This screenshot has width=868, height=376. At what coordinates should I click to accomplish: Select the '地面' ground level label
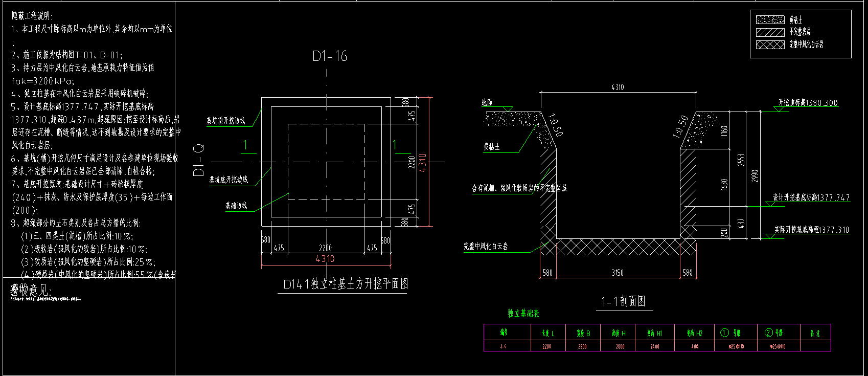tap(487, 103)
